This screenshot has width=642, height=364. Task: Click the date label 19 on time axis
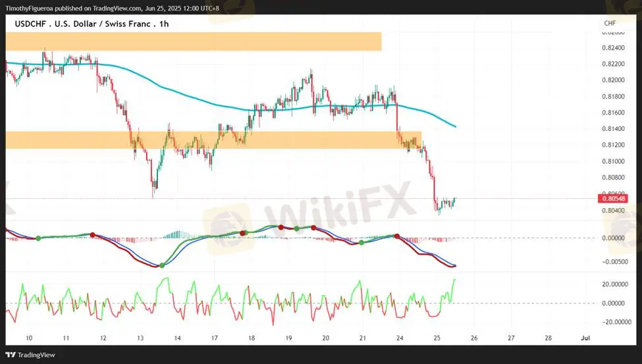click(x=288, y=338)
